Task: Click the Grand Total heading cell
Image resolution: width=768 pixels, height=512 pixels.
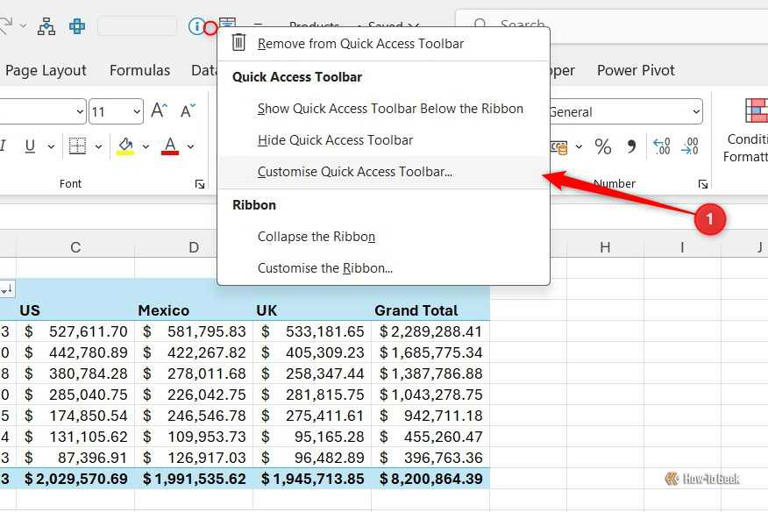Action: 431,310
